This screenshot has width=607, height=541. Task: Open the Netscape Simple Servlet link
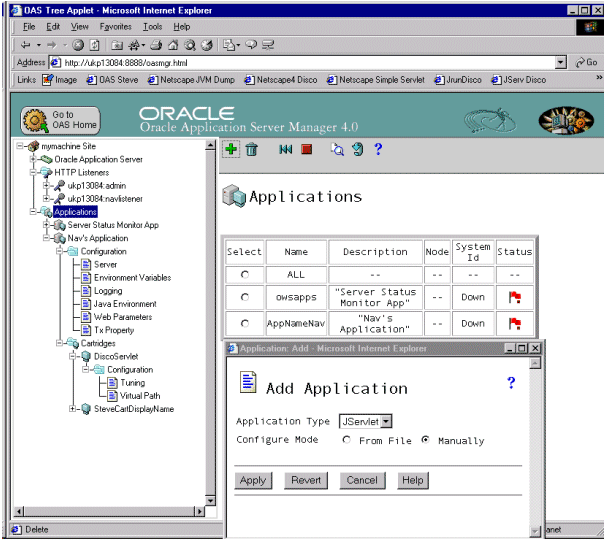tap(376, 80)
